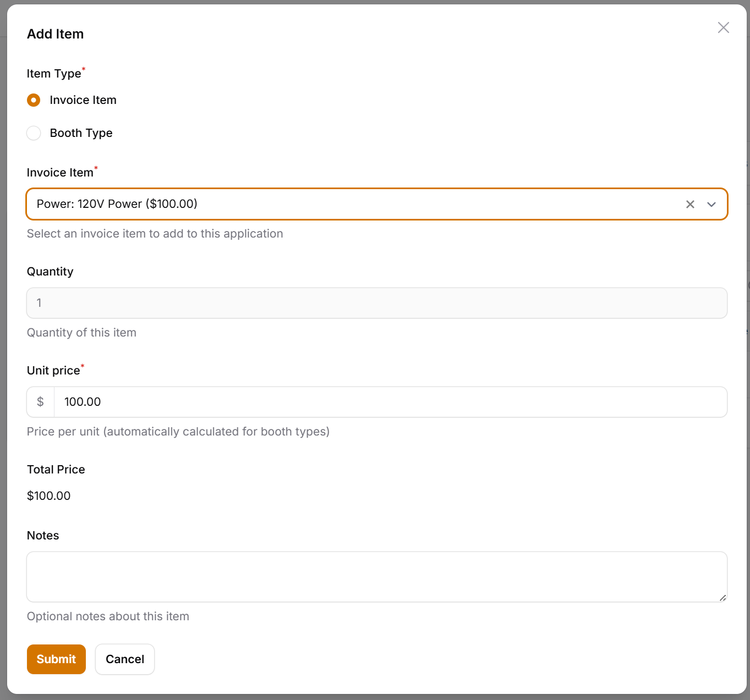Click the Add Item dialog heading
This screenshot has width=750, height=700.
pyautogui.click(x=56, y=34)
